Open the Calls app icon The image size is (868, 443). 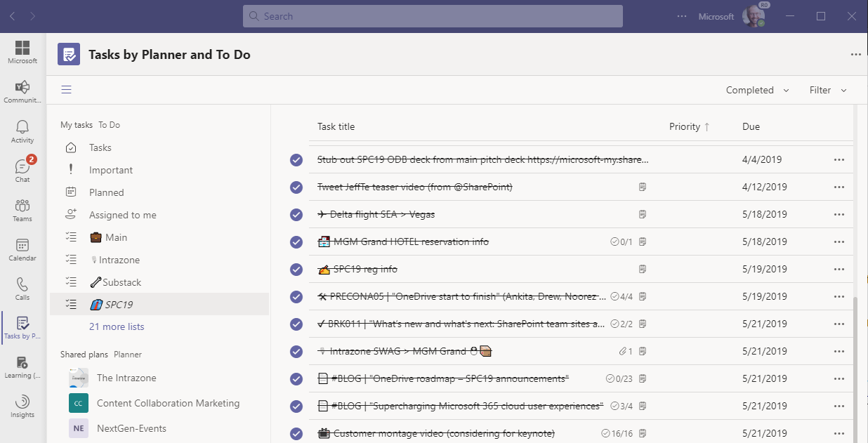(22, 287)
